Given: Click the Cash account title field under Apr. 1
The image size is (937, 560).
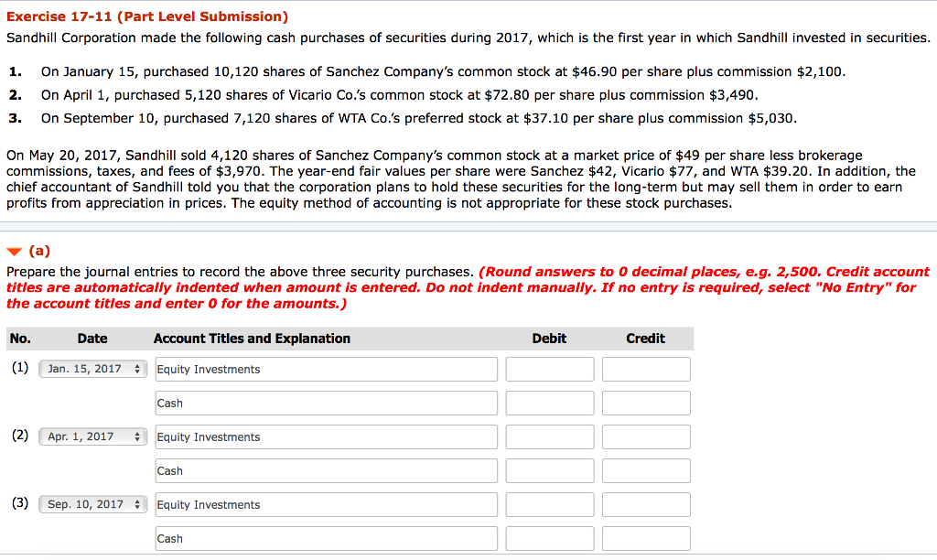Looking at the screenshot, I should (326, 470).
